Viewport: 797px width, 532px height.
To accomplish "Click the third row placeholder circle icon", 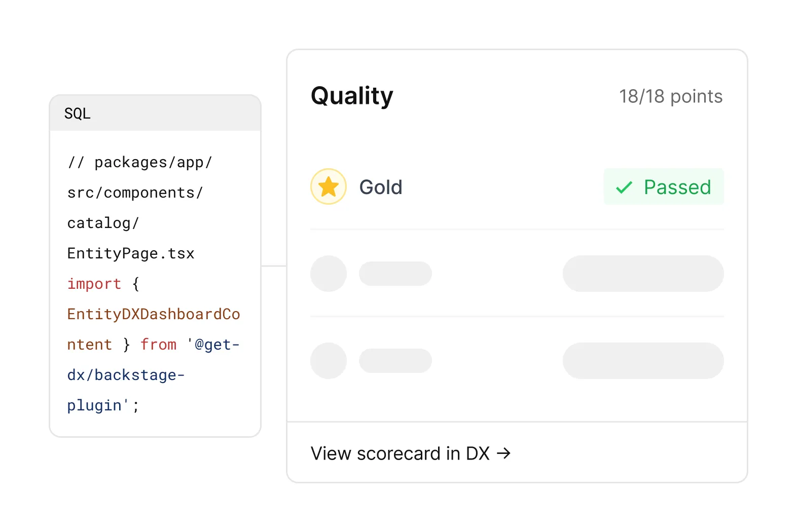I will (329, 361).
